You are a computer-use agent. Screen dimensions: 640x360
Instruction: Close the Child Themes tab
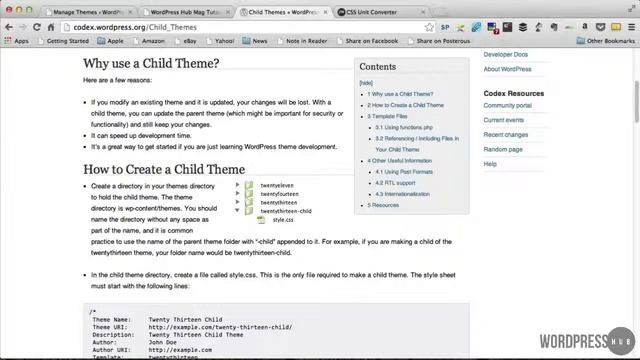(x=325, y=12)
